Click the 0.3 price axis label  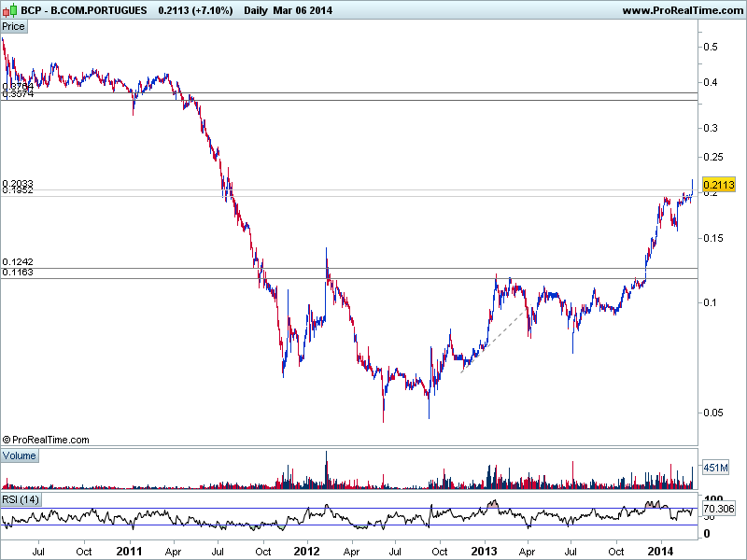(x=711, y=128)
